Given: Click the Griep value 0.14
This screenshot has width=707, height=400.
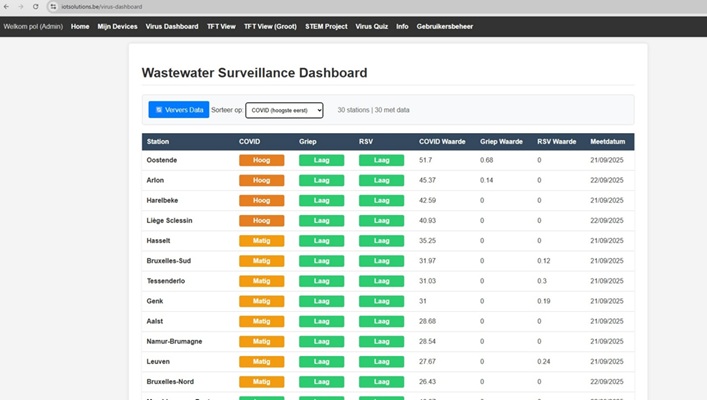Looking at the screenshot, I should click(x=487, y=180).
